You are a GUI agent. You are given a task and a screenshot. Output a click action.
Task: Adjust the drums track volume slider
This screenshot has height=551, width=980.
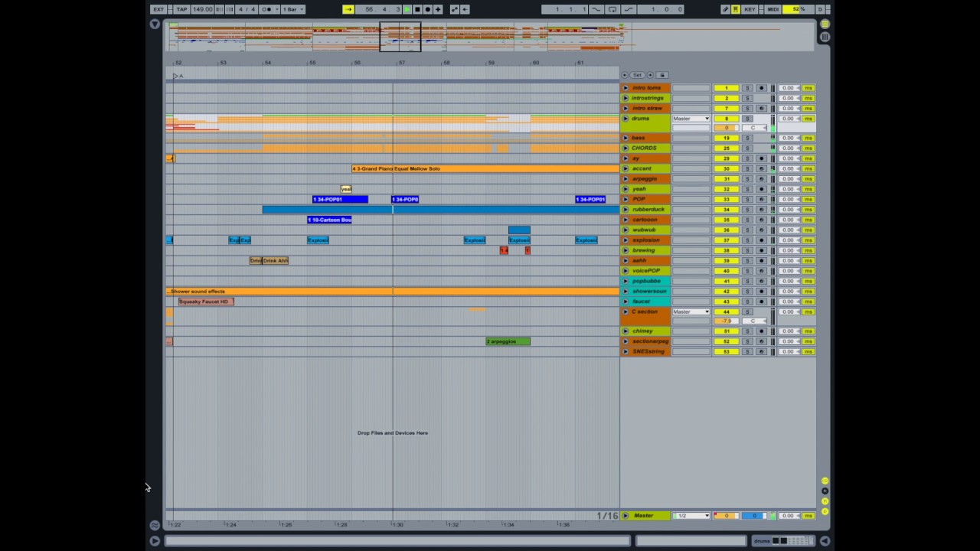pyautogui.click(x=726, y=128)
